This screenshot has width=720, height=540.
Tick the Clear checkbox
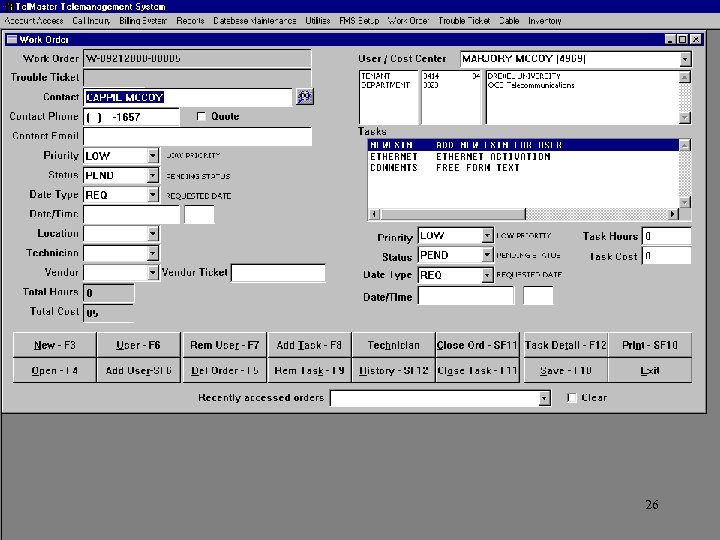[572, 398]
